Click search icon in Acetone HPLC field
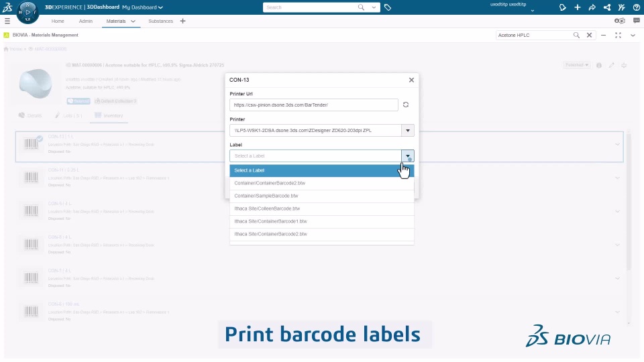The image size is (644, 362). coord(576,36)
